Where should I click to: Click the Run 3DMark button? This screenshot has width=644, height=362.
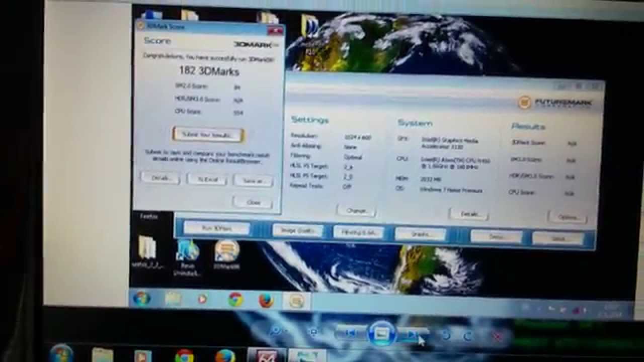click(x=217, y=228)
